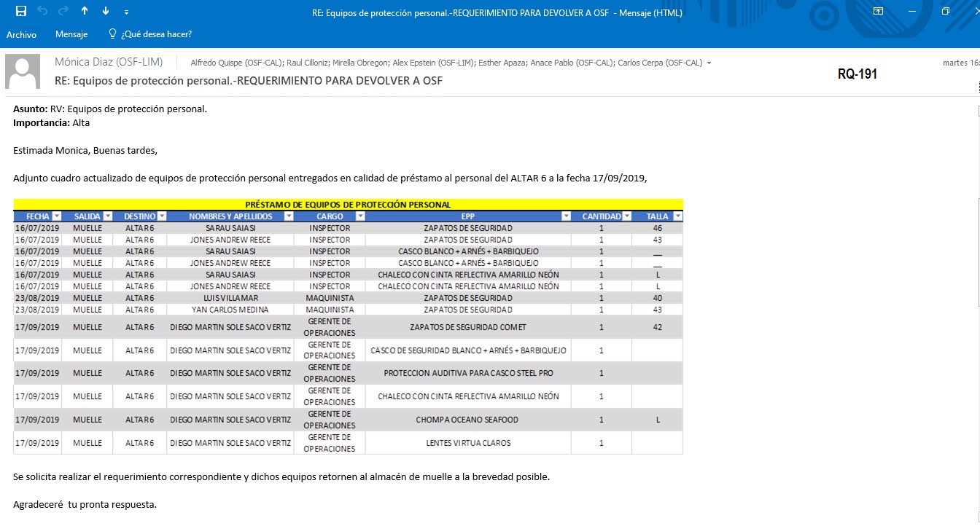Open the Quick Access Toolbar customize menu

coord(127,12)
